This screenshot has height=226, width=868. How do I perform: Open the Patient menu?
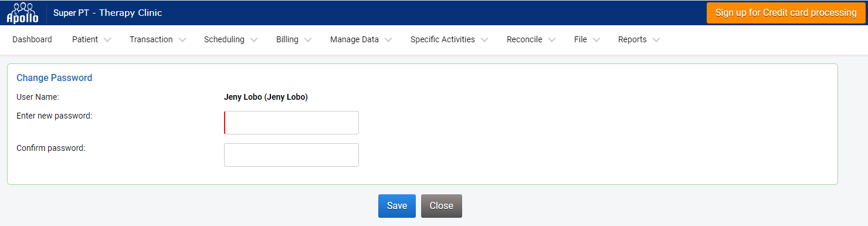click(85, 39)
